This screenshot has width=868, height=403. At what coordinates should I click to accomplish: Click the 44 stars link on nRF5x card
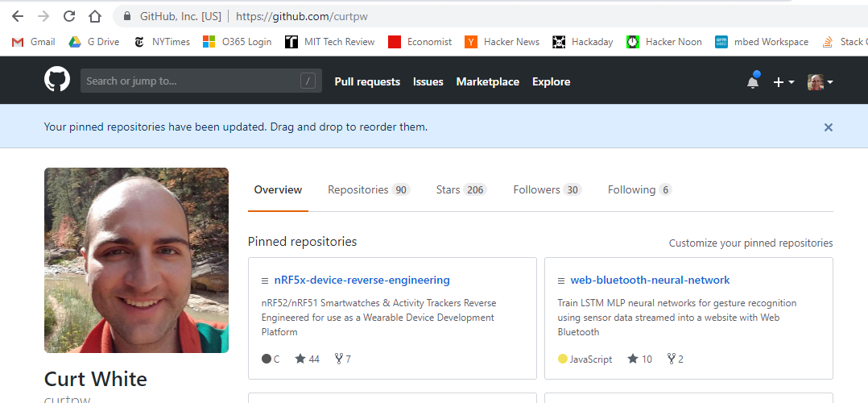click(308, 359)
